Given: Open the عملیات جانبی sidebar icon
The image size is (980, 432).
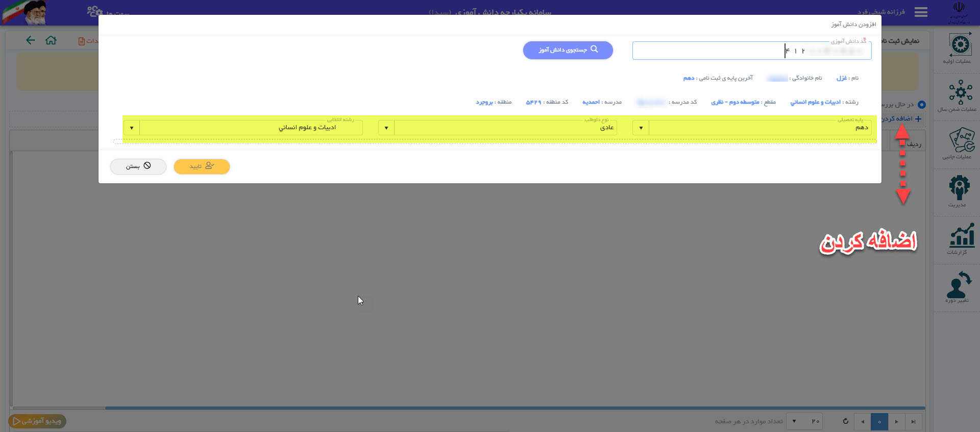Looking at the screenshot, I should click(960, 142).
